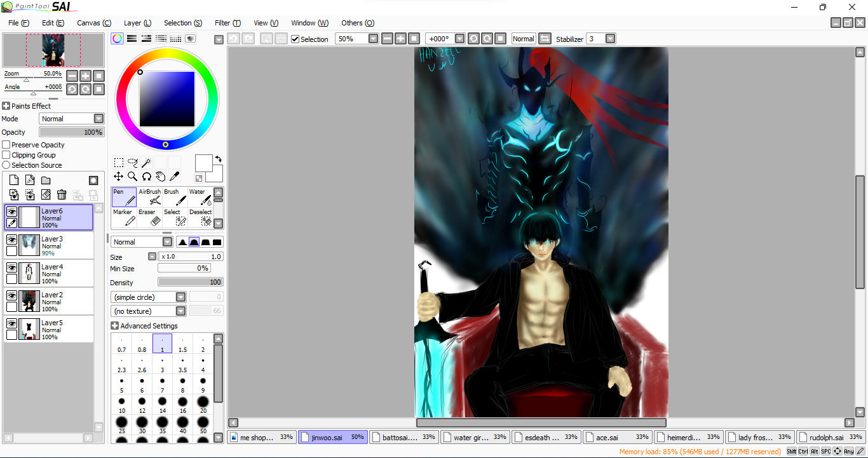Choose the rectangular selection tool
This screenshot has width=868, height=458.
point(119,163)
